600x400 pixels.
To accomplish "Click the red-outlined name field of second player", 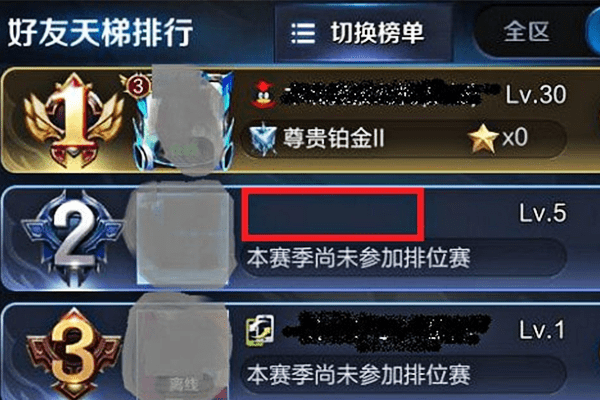I will tap(333, 214).
